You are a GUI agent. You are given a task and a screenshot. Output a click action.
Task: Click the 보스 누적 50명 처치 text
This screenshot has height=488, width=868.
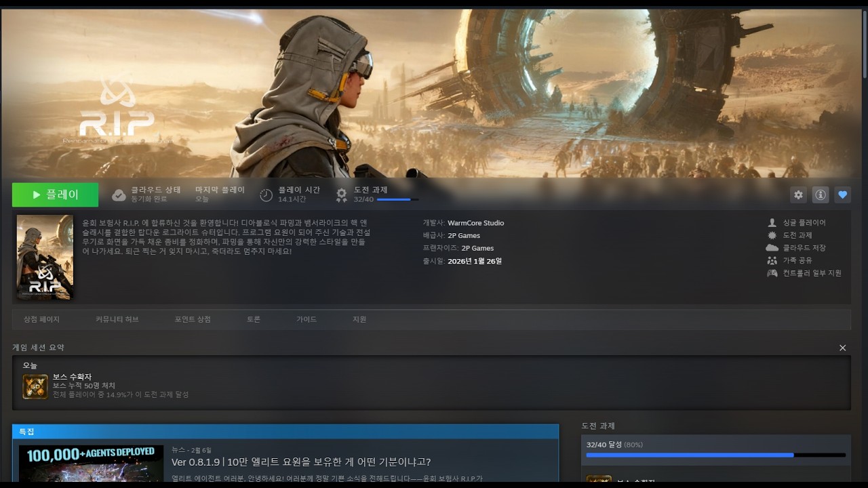(84, 386)
